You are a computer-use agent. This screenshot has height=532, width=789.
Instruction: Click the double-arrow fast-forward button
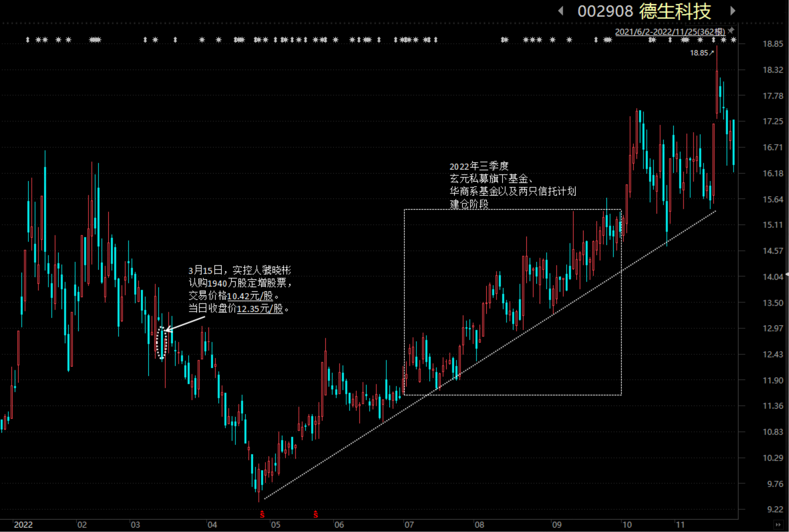point(779,525)
